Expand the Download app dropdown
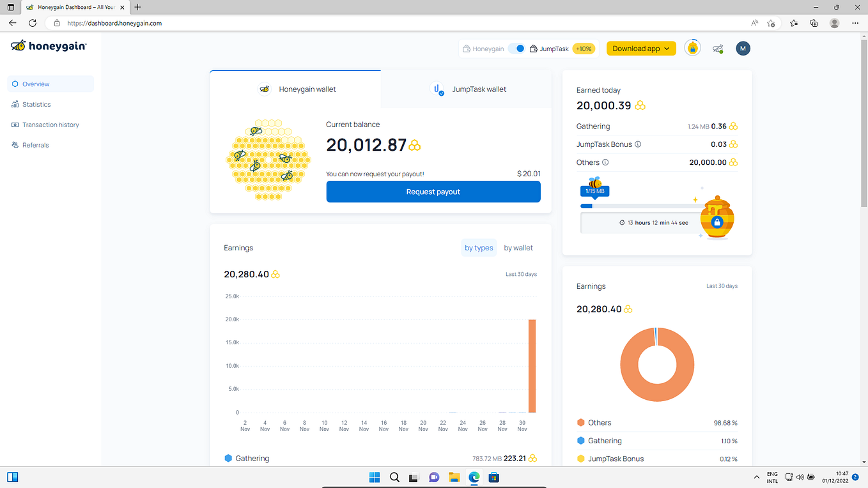868x488 pixels. (x=641, y=49)
